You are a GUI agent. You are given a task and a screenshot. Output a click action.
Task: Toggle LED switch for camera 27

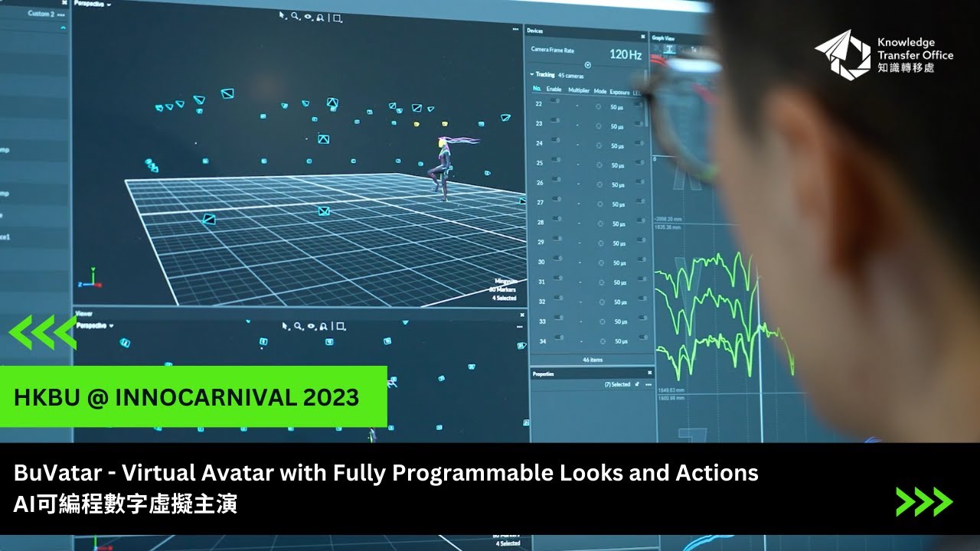(640, 202)
